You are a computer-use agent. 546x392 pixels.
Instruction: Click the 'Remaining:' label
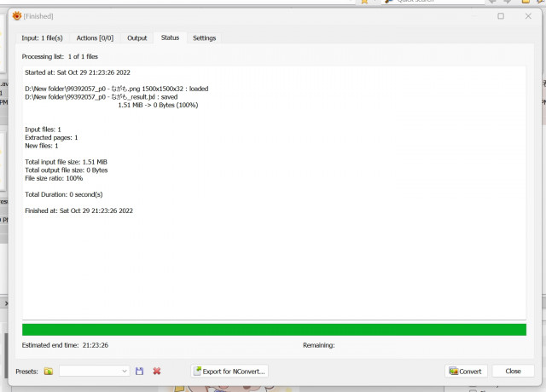318,345
